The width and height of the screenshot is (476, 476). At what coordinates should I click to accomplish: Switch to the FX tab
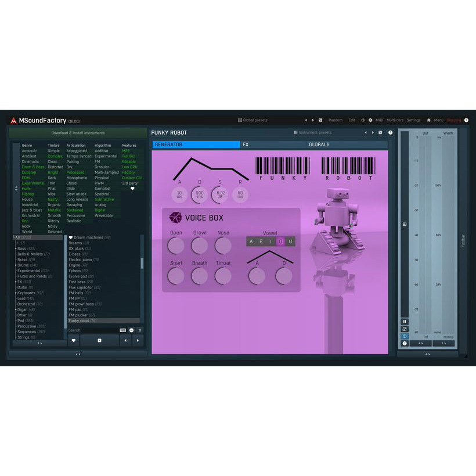click(x=273, y=145)
